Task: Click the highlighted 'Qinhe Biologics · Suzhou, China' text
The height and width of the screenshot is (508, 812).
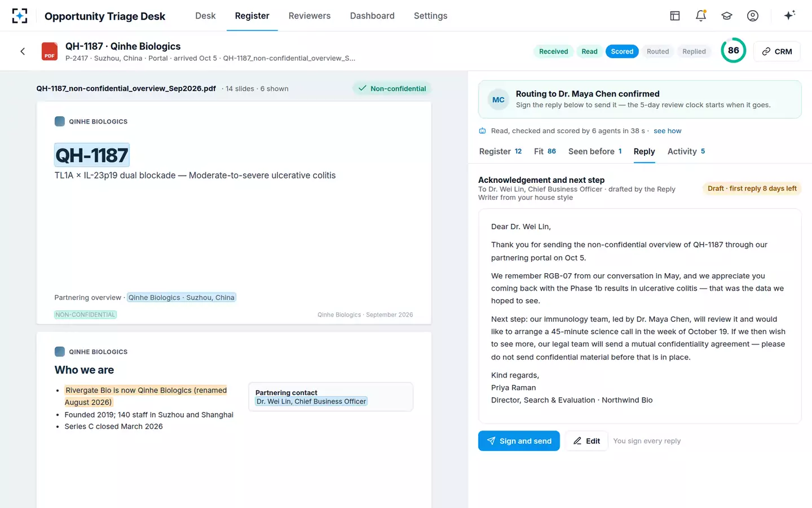Action: [x=182, y=297]
